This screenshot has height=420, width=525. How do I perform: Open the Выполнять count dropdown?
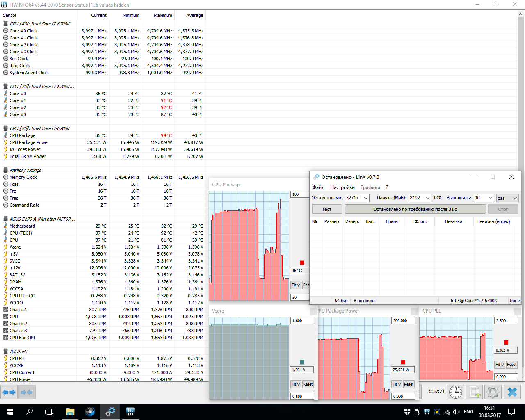(x=490, y=198)
